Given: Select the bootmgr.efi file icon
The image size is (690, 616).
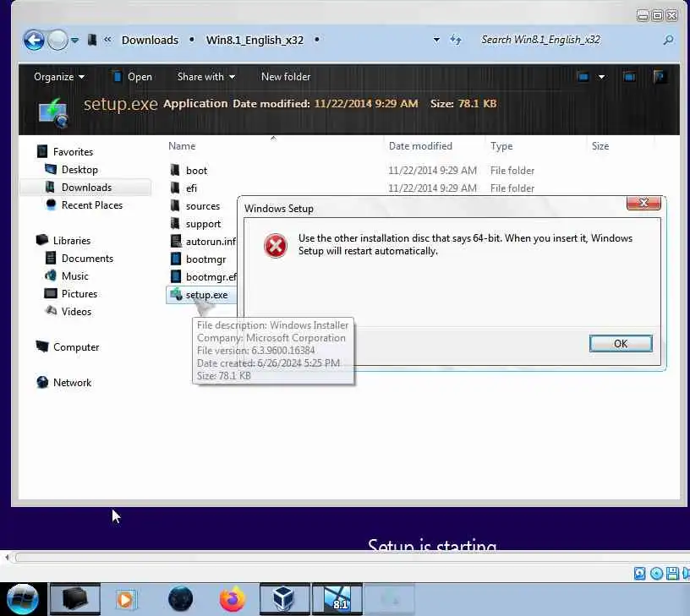Looking at the screenshot, I should 176,276.
